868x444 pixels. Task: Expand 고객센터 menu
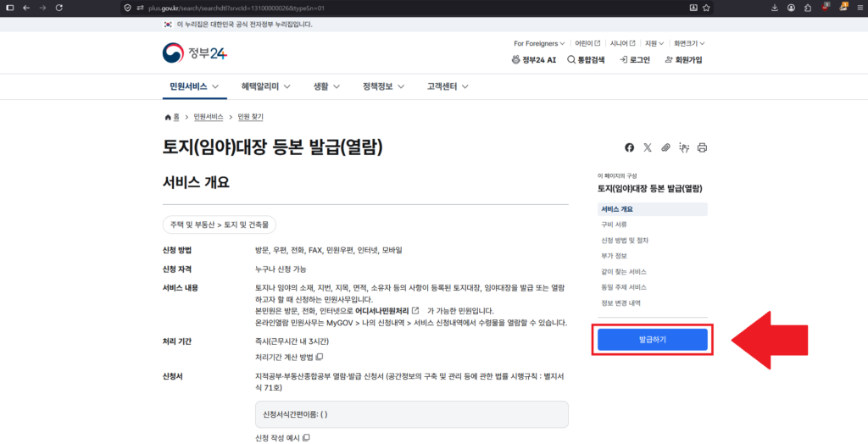coord(448,86)
